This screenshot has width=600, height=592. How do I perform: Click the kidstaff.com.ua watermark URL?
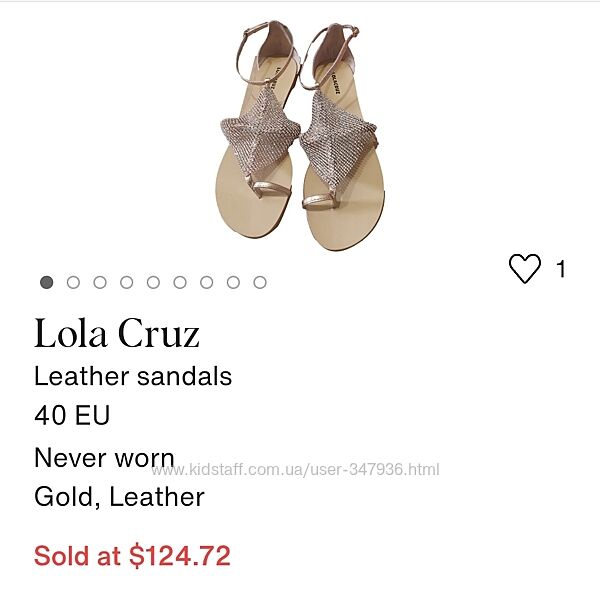(x=306, y=469)
